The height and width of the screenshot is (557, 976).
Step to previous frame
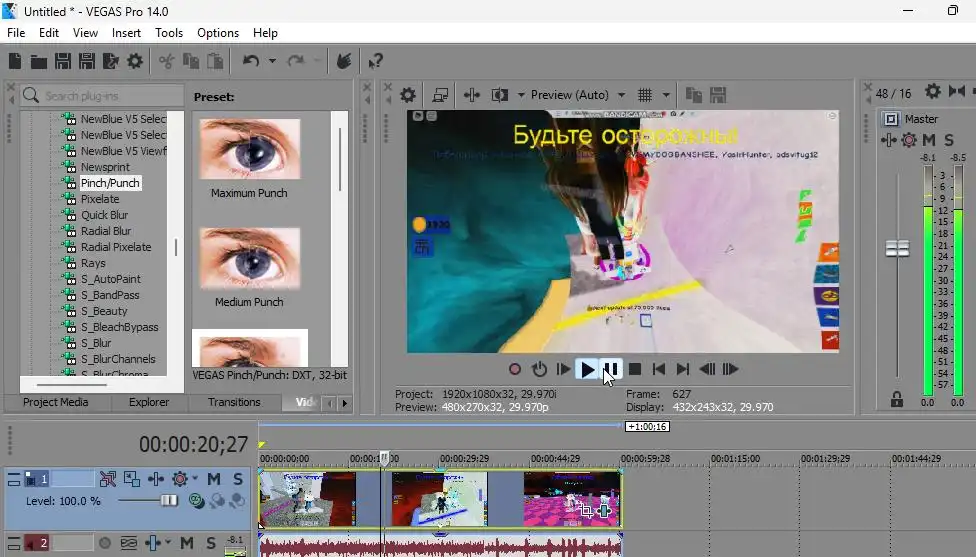[707, 370]
